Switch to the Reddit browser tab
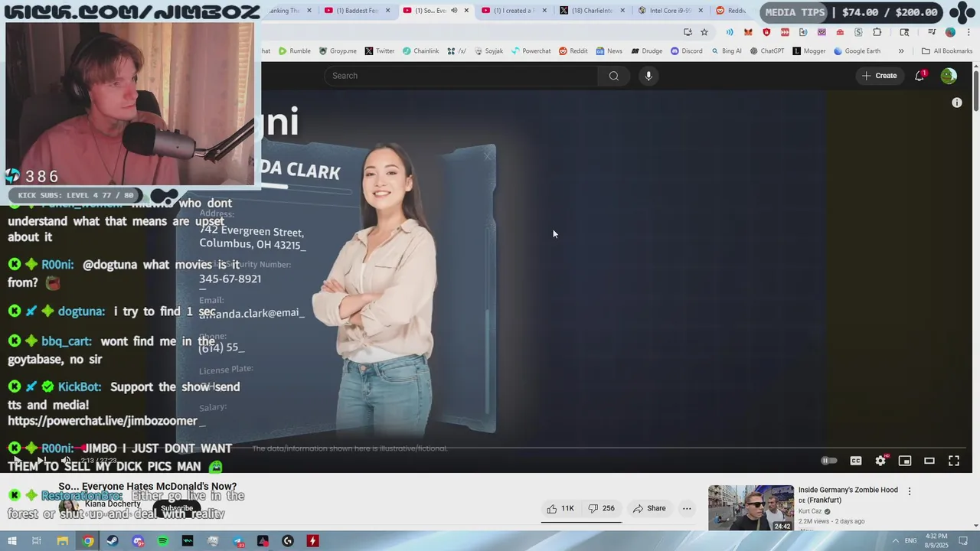This screenshot has width=980, height=551. coord(731,11)
